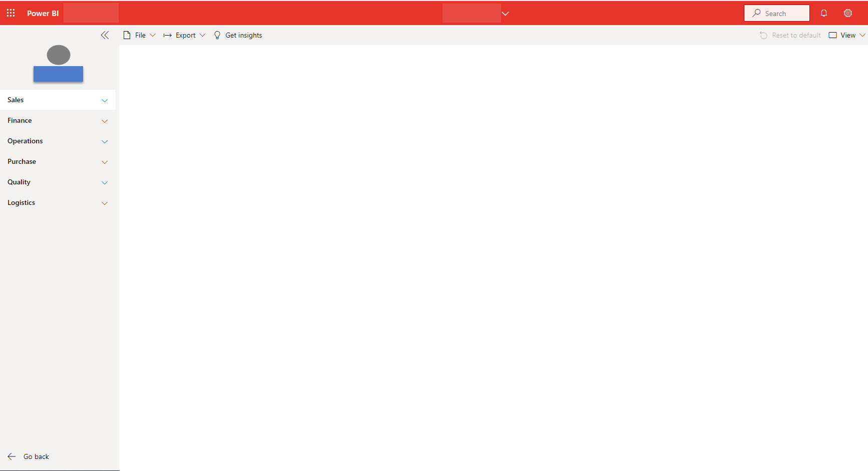
Task: Open the notifications bell
Action: point(824,13)
